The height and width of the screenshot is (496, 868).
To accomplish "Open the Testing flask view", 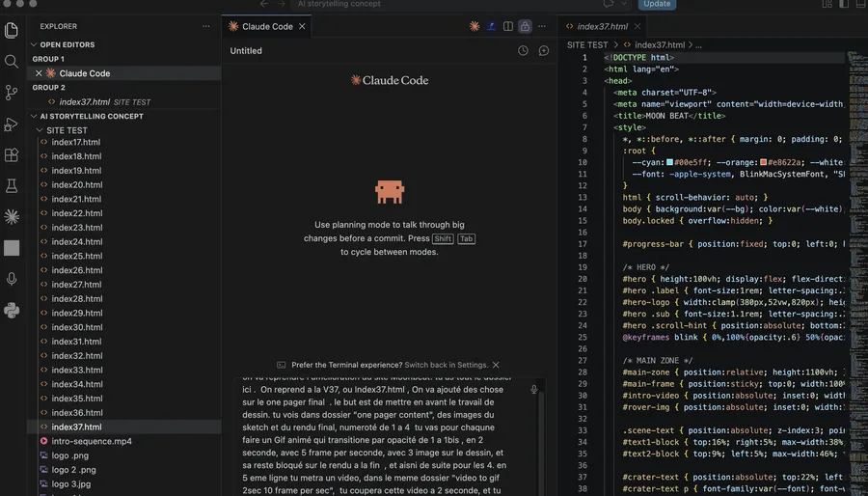I will click(x=11, y=186).
